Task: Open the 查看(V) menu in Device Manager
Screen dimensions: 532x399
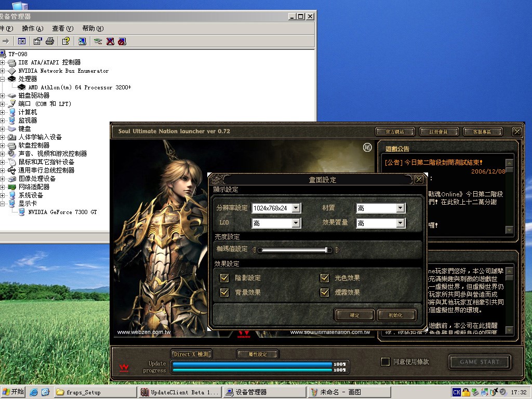Action: tap(63, 29)
